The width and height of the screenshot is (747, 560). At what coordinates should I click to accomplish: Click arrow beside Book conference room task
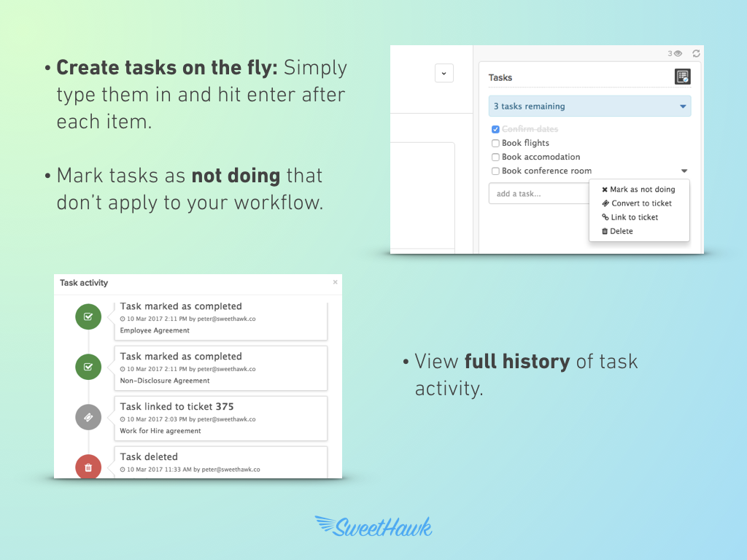[684, 171]
